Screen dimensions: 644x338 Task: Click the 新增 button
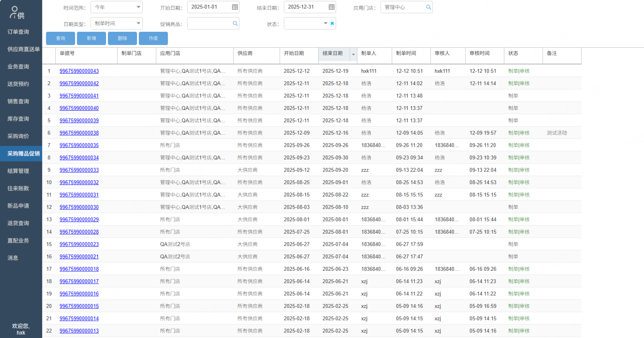click(91, 39)
